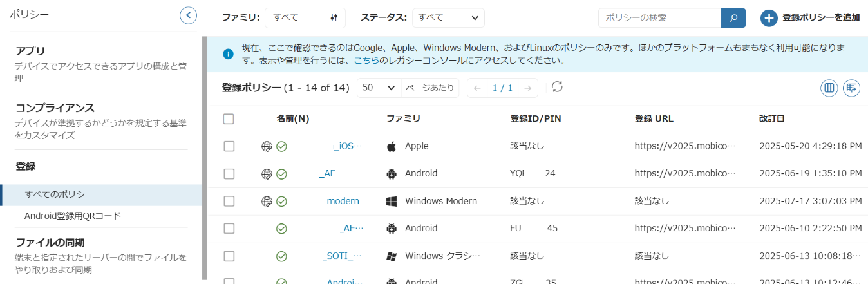The width and height of the screenshot is (868, 284).
Task: Click the Windows Modern logo icon
Action: coord(392,201)
